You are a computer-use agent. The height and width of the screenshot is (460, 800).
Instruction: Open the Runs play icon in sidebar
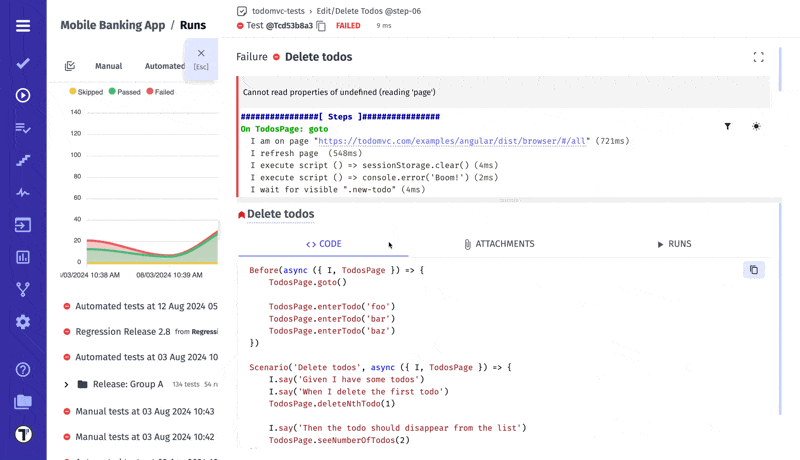click(22, 96)
